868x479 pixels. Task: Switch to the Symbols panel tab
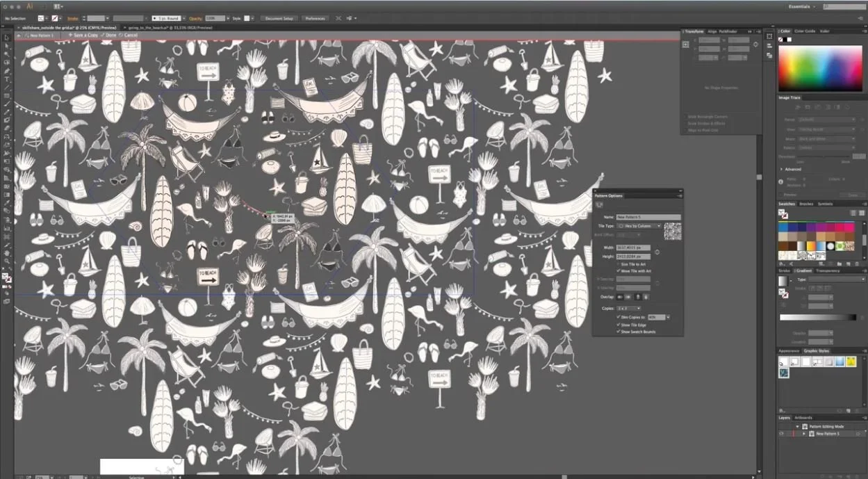click(825, 204)
